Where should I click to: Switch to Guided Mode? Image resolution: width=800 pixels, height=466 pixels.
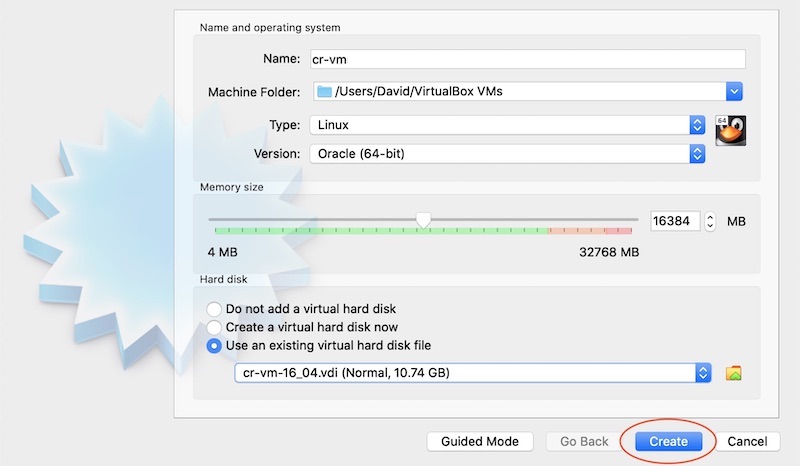(x=480, y=441)
